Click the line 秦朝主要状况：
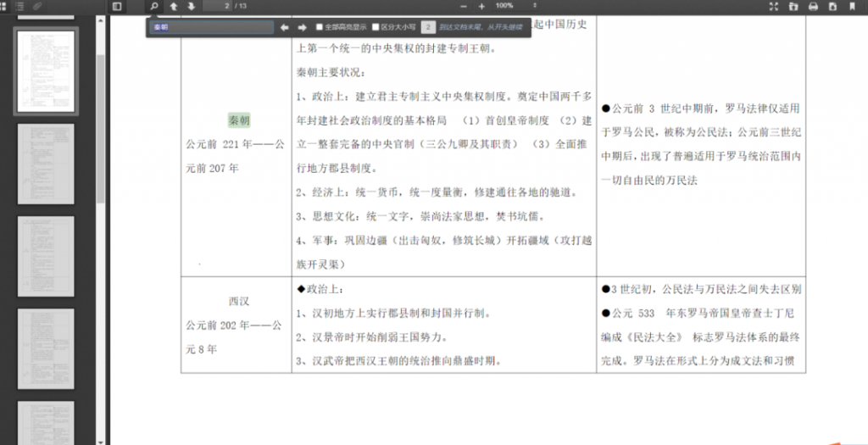 331,73
